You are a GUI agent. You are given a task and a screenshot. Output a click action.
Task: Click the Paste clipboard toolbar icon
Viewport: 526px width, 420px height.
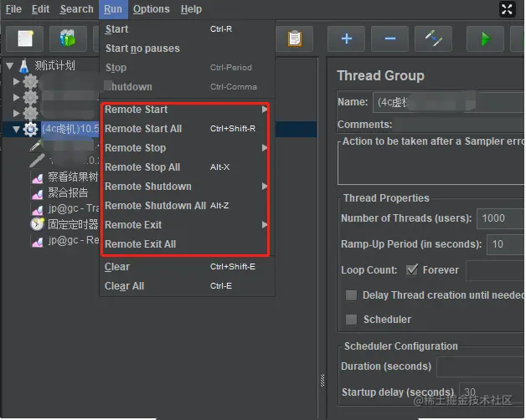295,38
